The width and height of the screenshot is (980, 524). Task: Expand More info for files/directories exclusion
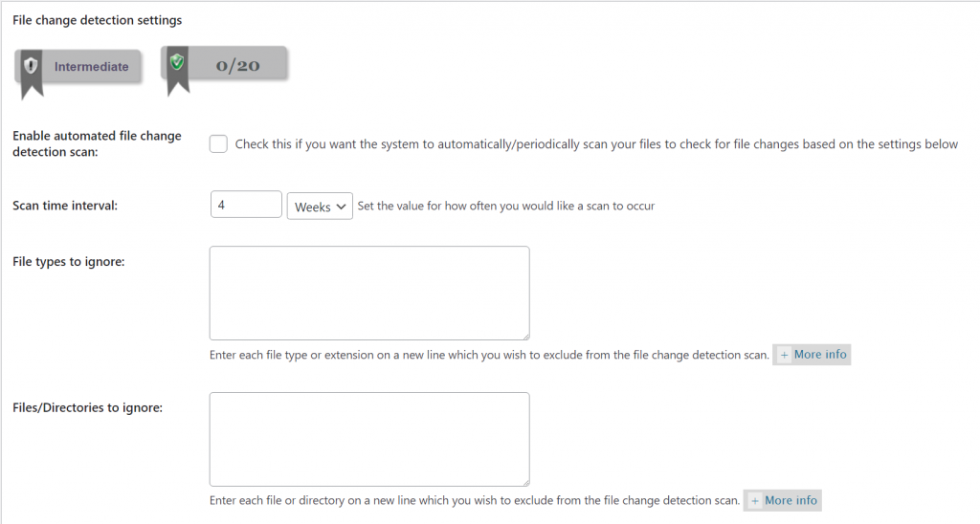(791, 500)
